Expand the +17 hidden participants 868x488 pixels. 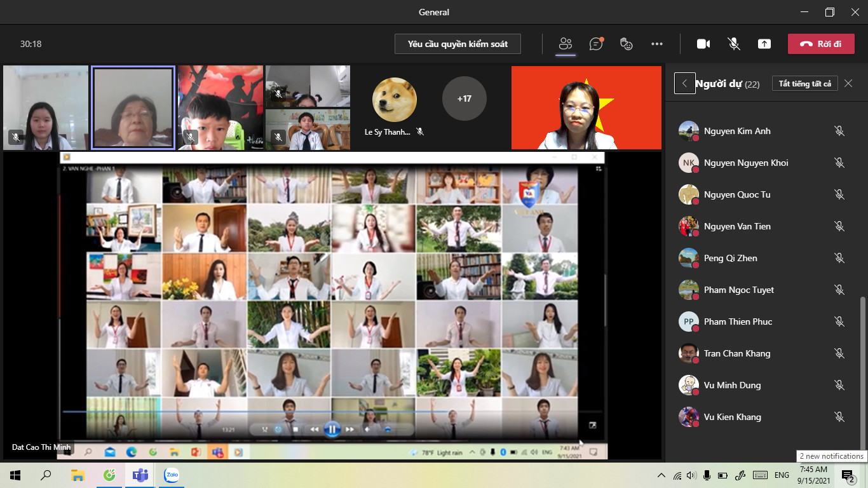pyautogui.click(x=464, y=98)
